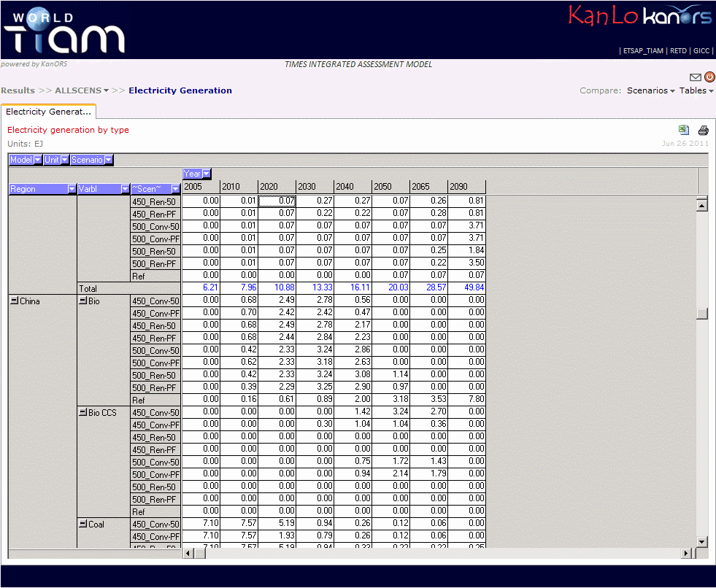Open the Unit filter dropdown
Viewport: 716px width, 588px height.
[64, 160]
